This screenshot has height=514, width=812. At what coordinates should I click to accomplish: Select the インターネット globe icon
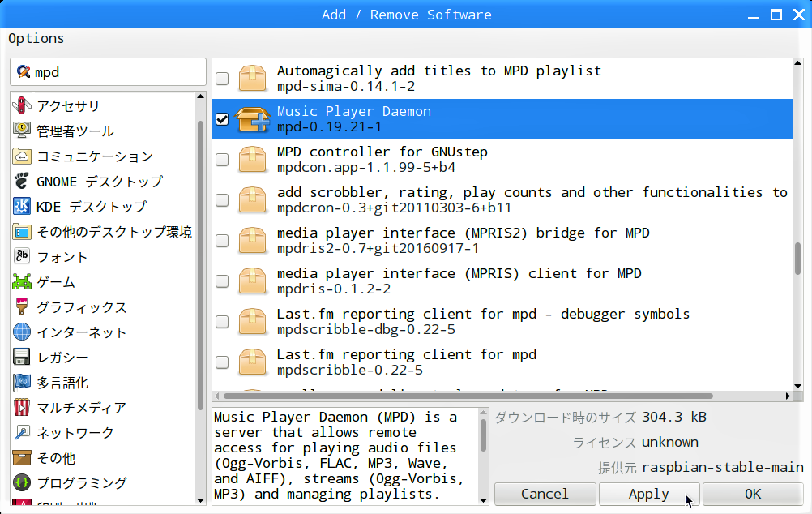click(22, 332)
